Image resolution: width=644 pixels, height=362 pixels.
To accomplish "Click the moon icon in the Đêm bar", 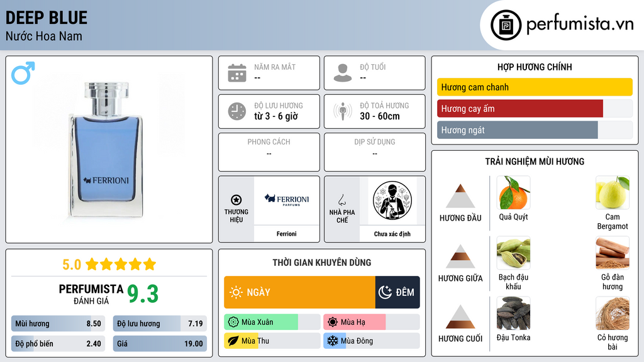I will pos(385,292).
